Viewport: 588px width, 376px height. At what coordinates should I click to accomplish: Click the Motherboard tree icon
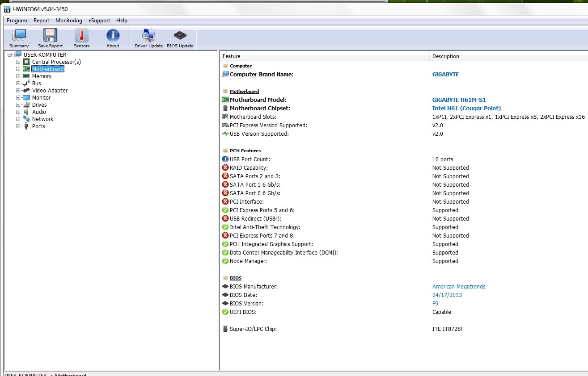tap(26, 69)
